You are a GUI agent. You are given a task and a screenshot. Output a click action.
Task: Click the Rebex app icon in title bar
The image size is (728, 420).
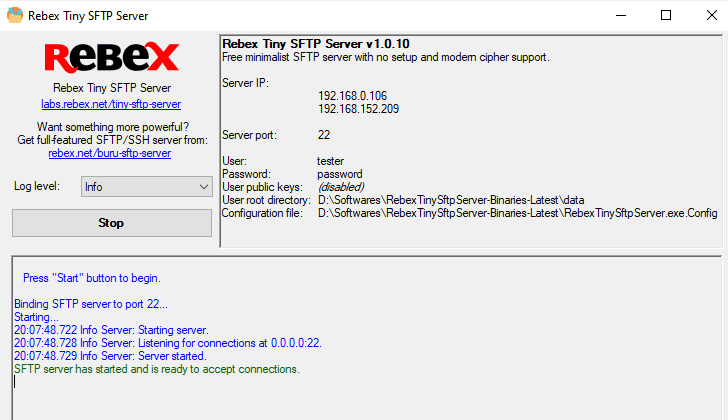pos(15,15)
